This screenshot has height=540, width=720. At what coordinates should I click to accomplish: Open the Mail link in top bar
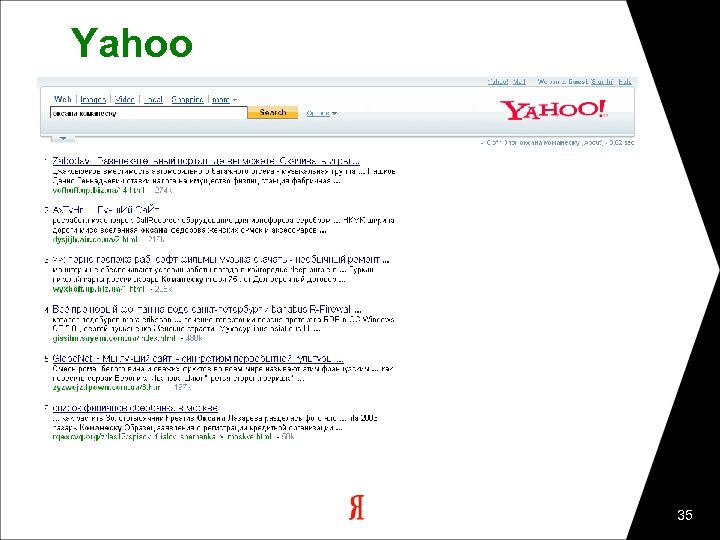pyautogui.click(x=519, y=82)
